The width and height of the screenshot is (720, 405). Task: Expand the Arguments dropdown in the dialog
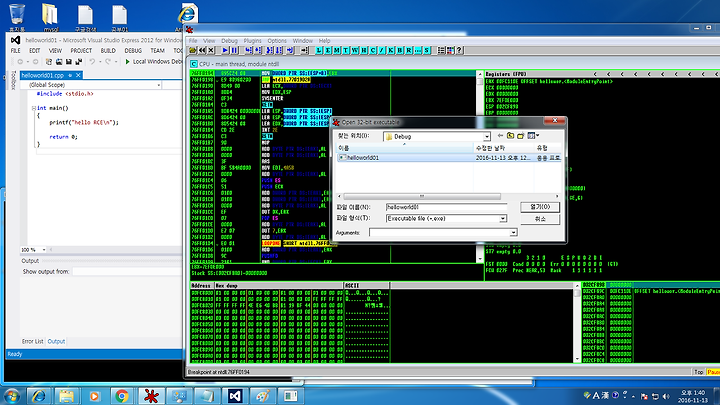(x=513, y=233)
